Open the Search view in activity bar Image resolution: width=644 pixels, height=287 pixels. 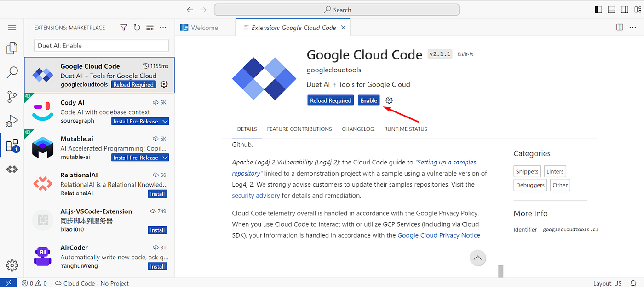[12, 72]
